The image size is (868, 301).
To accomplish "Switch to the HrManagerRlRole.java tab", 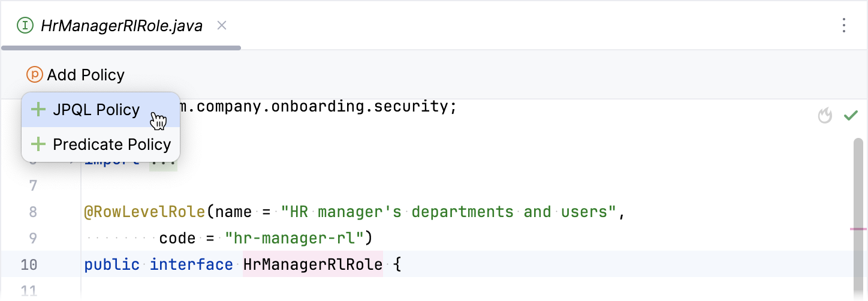I will 121,26.
